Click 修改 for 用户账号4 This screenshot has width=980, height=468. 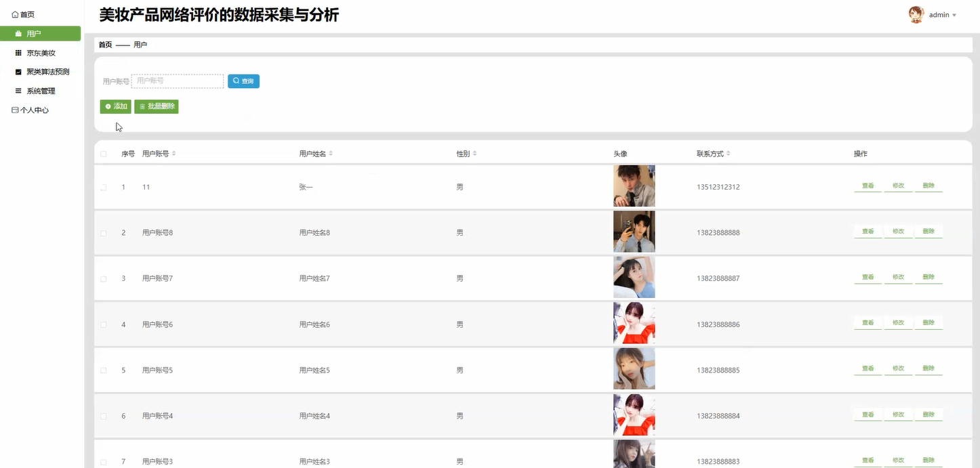click(x=898, y=414)
